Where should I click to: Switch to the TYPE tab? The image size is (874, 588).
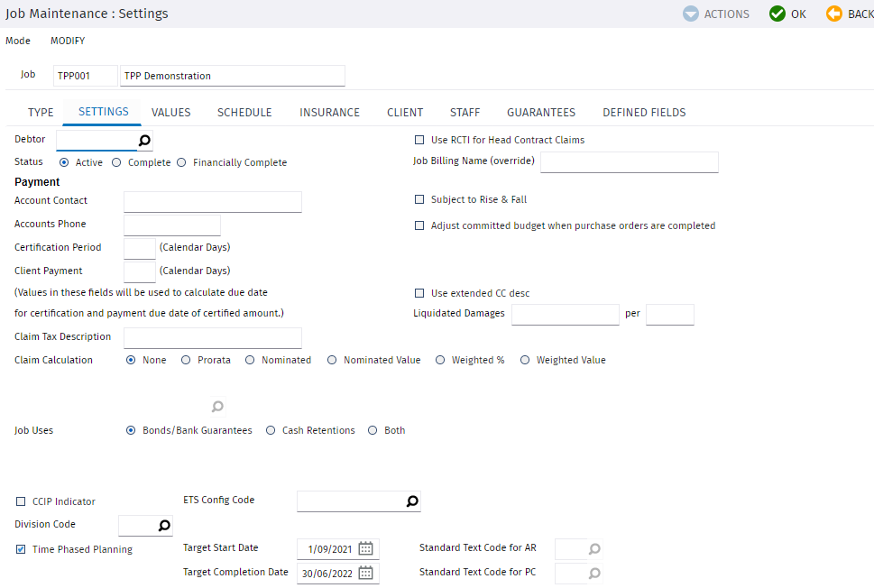coord(41,113)
